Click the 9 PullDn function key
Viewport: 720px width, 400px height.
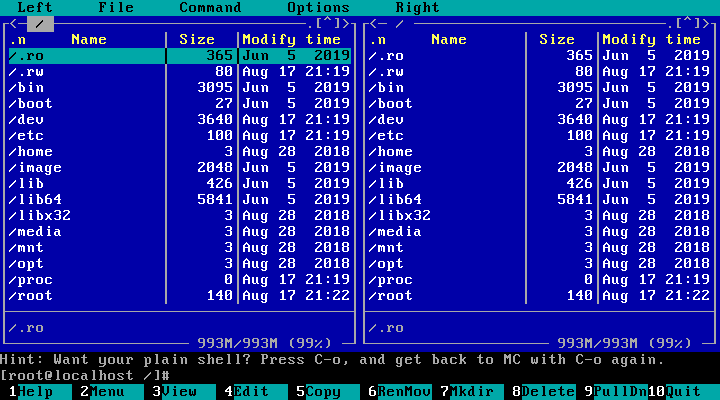[x=616, y=391]
